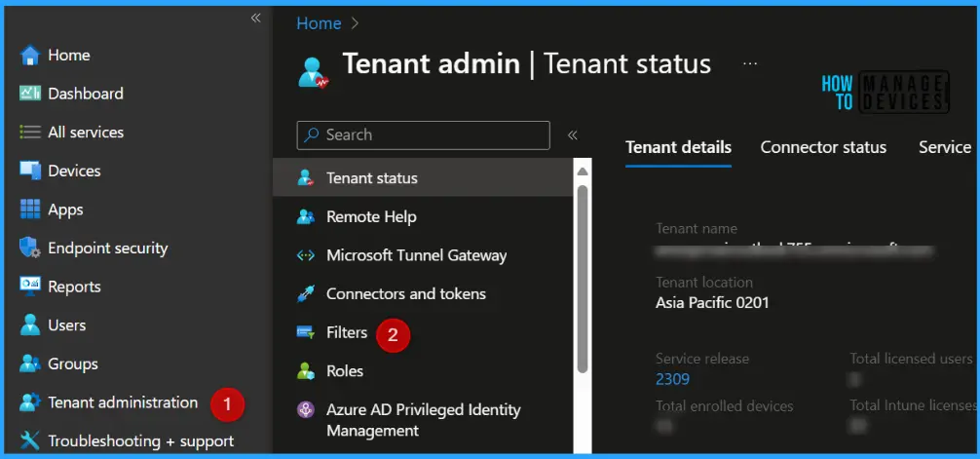Click the Tenant location label

click(703, 282)
